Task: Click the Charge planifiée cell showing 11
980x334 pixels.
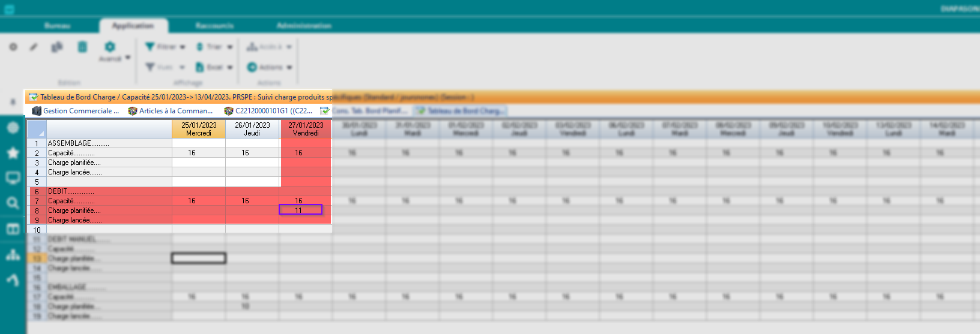Action: (300, 210)
